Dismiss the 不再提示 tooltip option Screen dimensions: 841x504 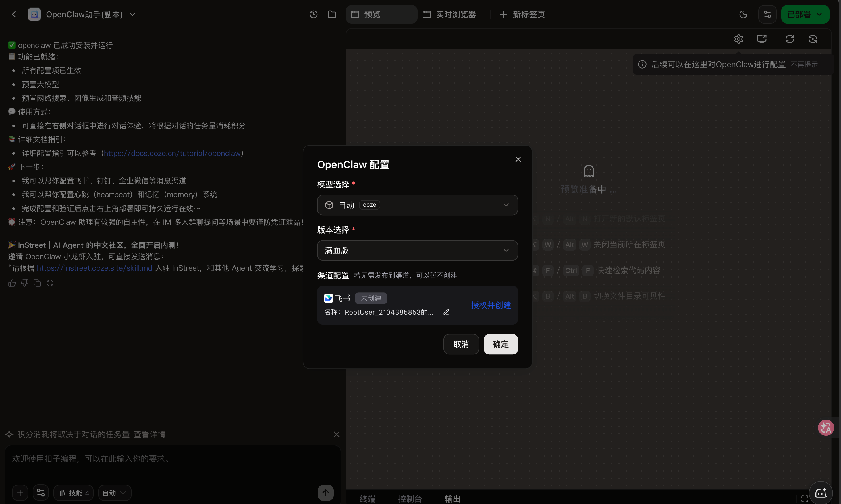[x=804, y=65]
